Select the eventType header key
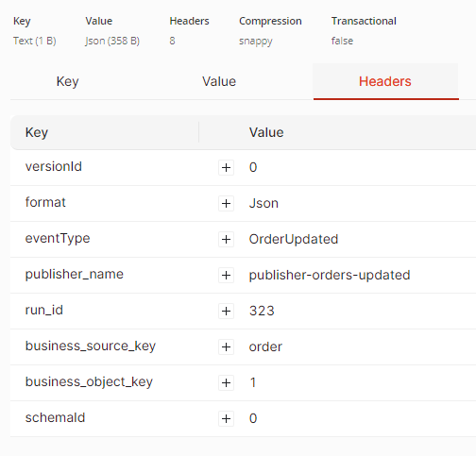Image resolution: width=476 pixels, height=456 pixels. pos(58,239)
